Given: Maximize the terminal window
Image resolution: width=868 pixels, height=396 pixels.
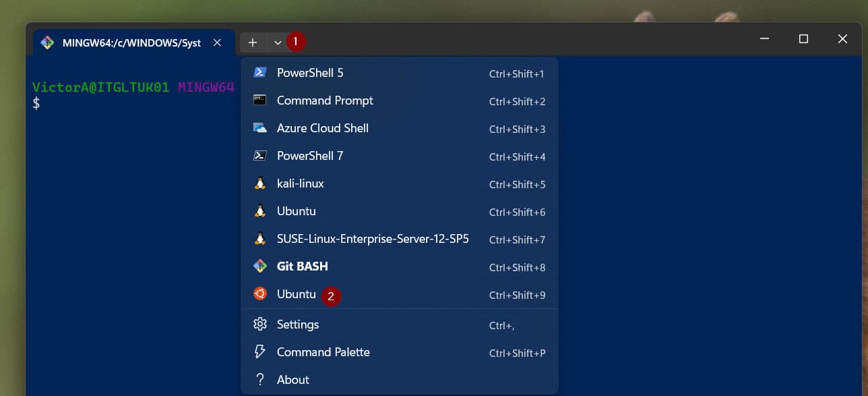Looking at the screenshot, I should coord(803,39).
